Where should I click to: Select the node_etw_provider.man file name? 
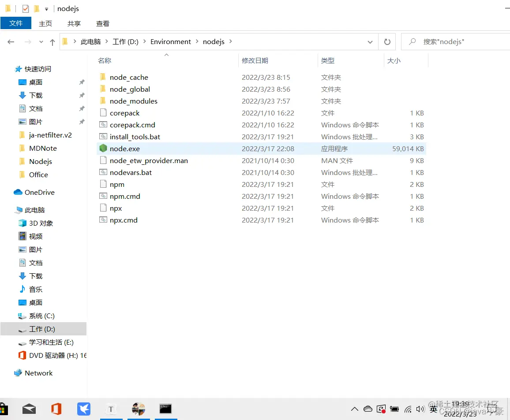click(x=149, y=160)
